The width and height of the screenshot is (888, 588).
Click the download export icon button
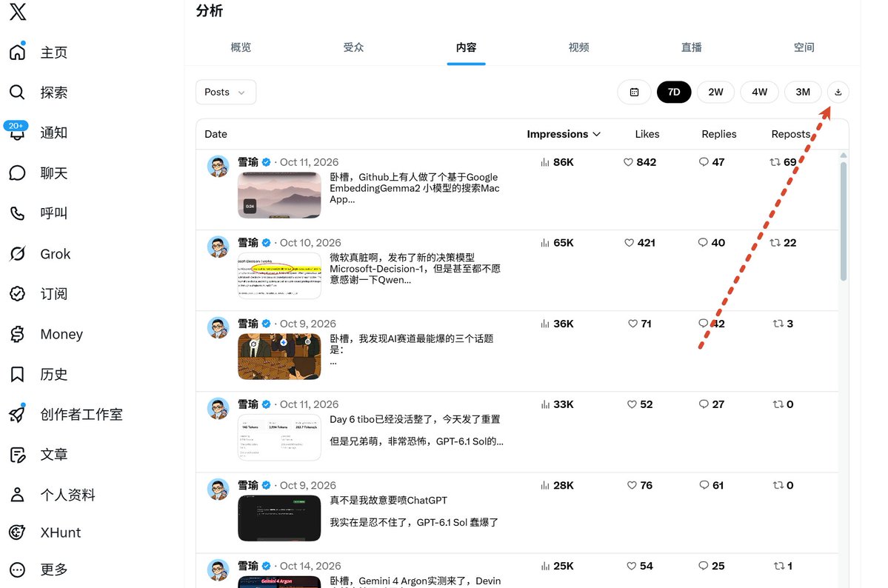(838, 93)
